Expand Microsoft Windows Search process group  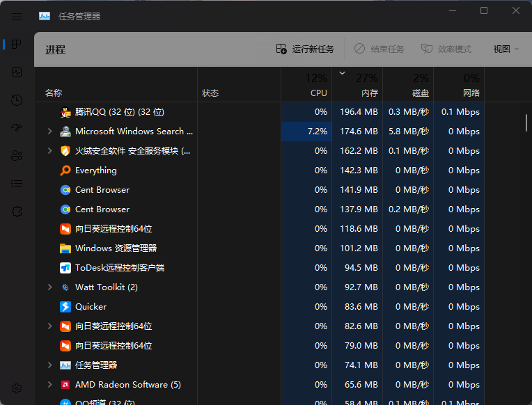click(x=50, y=132)
